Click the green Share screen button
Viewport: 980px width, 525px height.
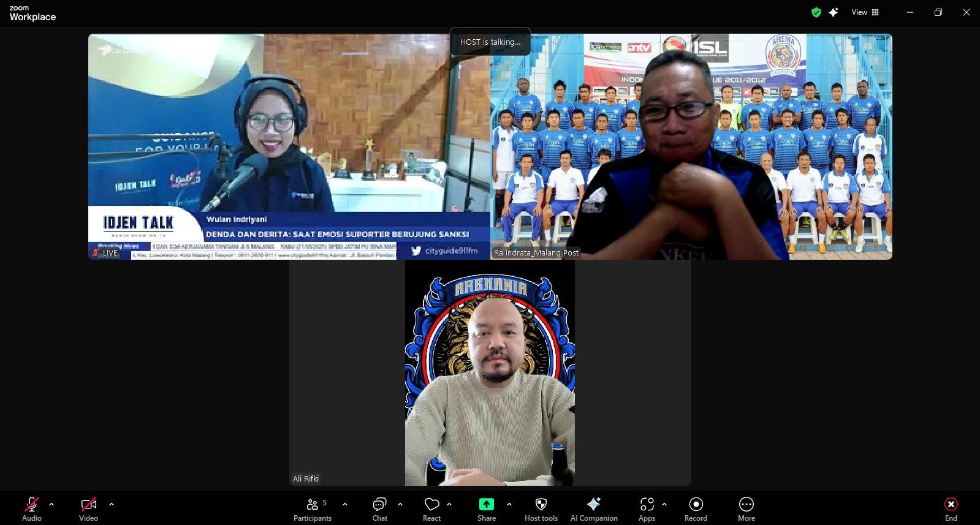486,504
